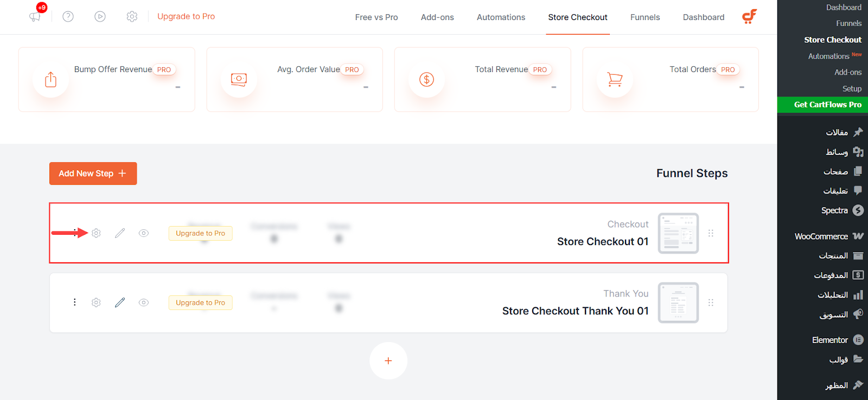The image size is (868, 400).
Task: Edit Store Checkout Thank You 01 with pencil icon
Action: point(120,302)
